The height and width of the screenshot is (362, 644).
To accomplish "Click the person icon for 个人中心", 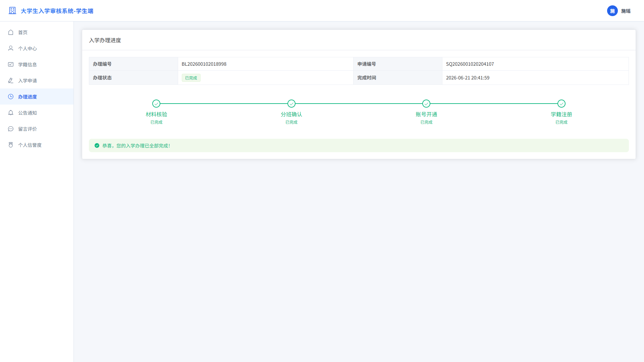I will tap(11, 48).
